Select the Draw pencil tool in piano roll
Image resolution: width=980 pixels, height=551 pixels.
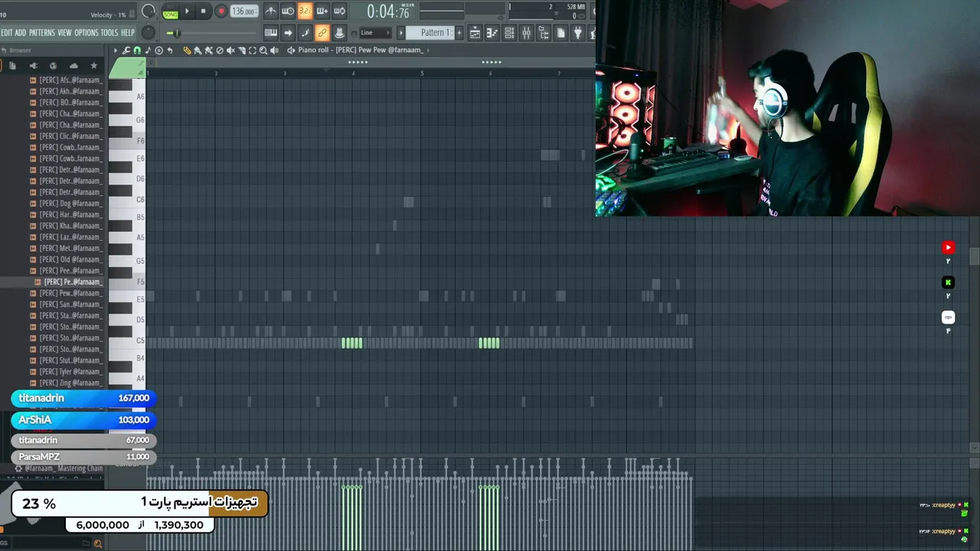coord(187,50)
